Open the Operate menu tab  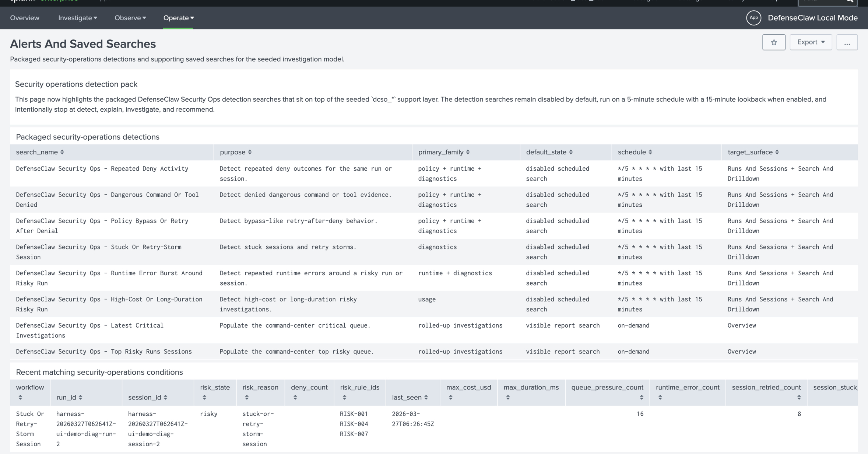pyautogui.click(x=178, y=18)
